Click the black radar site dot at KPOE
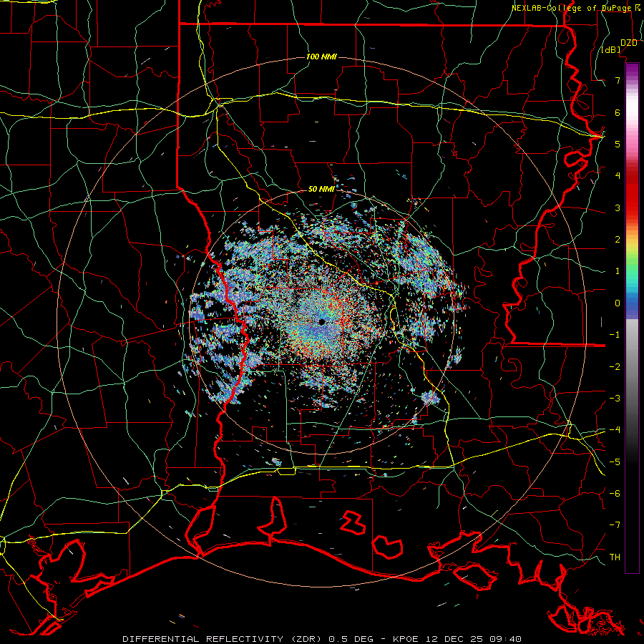 coord(322,322)
